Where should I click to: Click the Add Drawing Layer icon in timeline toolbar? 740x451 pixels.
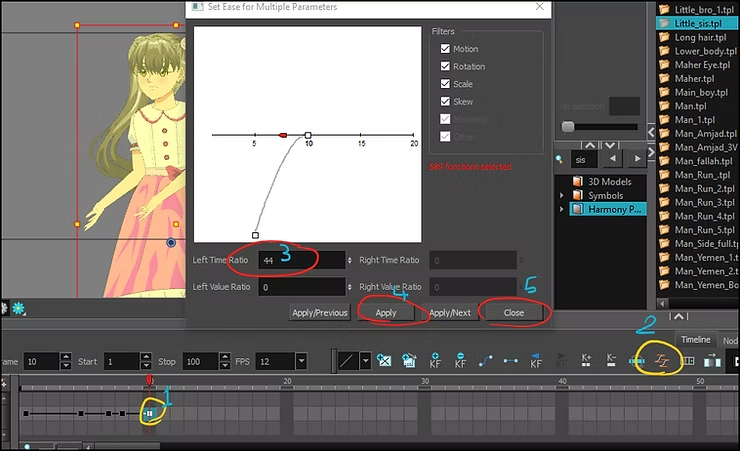click(385, 361)
